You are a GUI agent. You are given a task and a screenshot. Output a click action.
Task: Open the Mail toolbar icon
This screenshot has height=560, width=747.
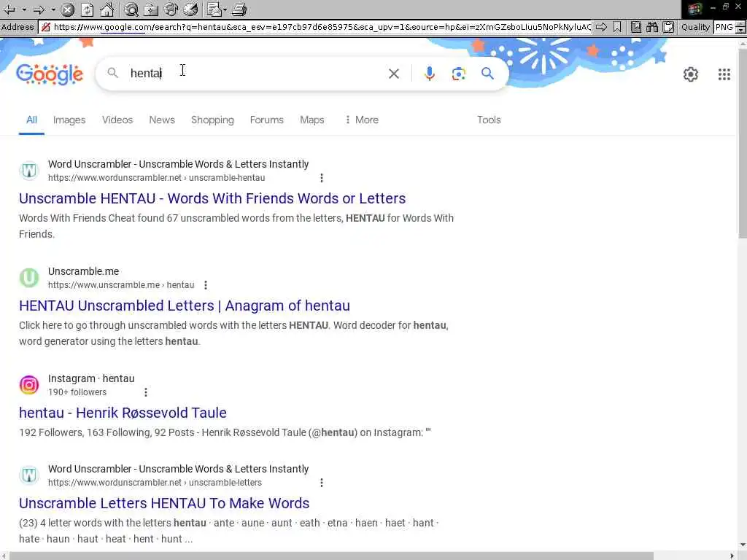214,9
